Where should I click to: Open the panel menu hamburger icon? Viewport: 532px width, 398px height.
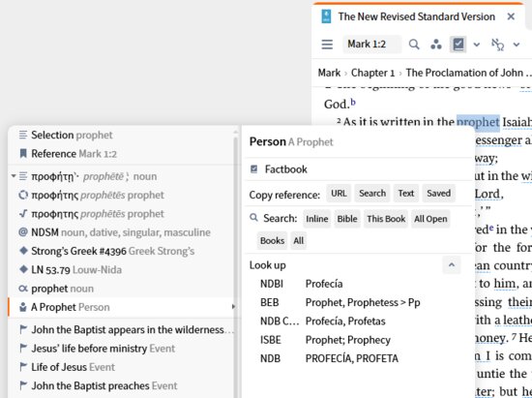pos(327,45)
